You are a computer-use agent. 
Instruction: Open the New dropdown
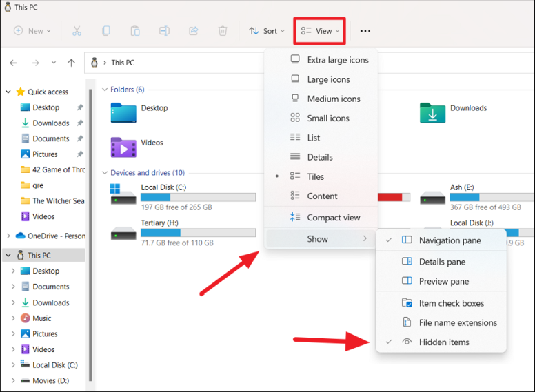click(x=32, y=31)
